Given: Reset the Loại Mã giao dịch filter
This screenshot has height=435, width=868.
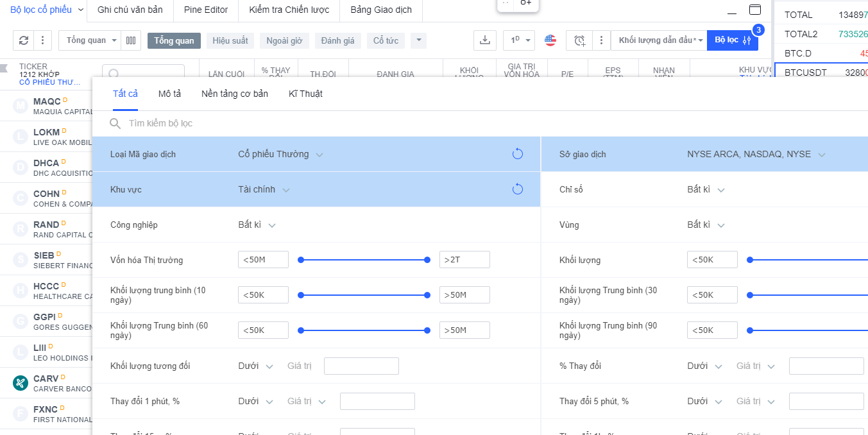Looking at the screenshot, I should [518, 154].
